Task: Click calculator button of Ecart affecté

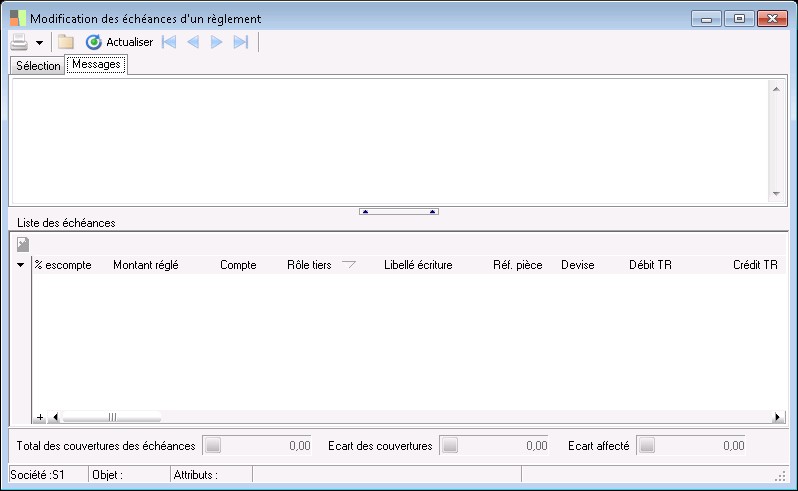Action: [647, 446]
